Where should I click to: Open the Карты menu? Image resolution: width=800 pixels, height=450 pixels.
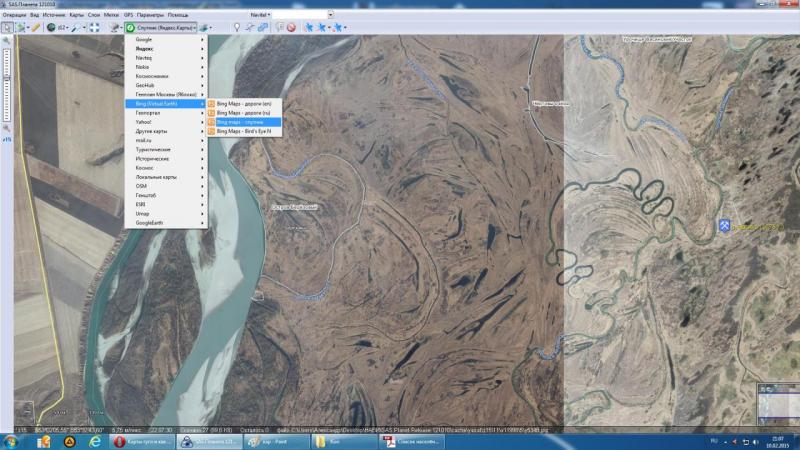(77, 15)
